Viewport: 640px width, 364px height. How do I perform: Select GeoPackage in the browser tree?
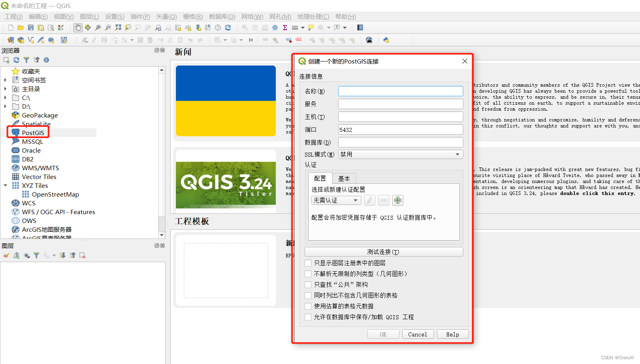[x=40, y=115]
